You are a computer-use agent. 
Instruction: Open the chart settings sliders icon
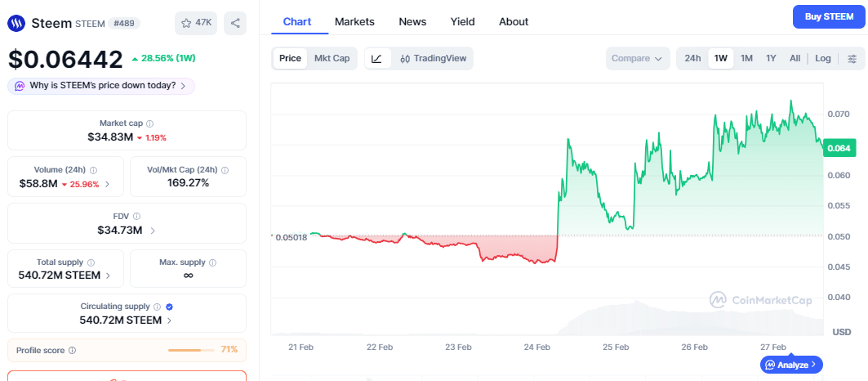click(x=852, y=58)
